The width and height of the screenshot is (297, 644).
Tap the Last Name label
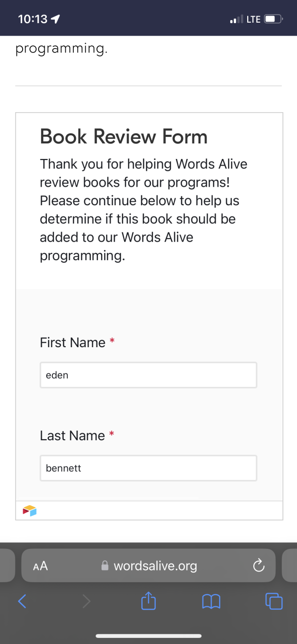(72, 436)
